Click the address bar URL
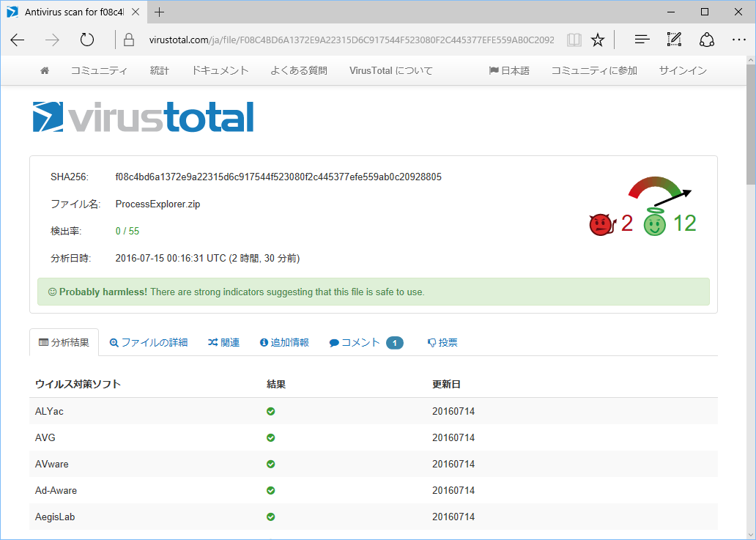The height and width of the screenshot is (540, 756). coord(352,40)
